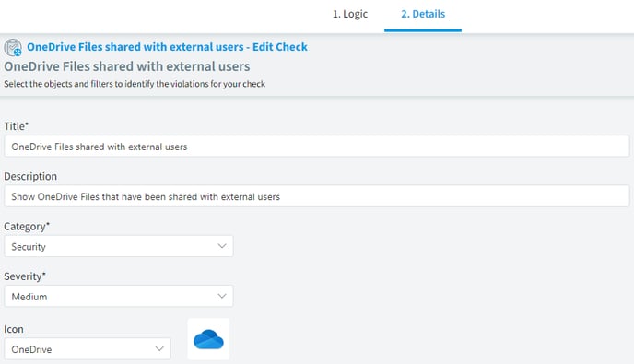Click the Severity* field label
Image resolution: width=634 pixels, height=364 pixels.
click(25, 276)
